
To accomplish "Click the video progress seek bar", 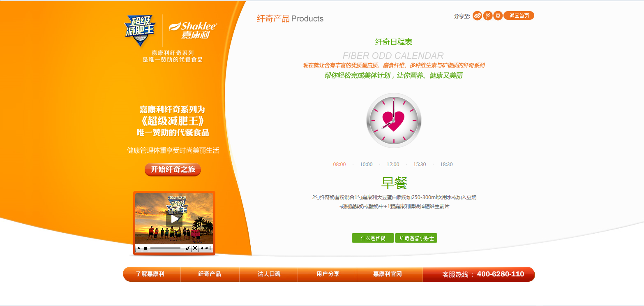I will pyautogui.click(x=165, y=248).
